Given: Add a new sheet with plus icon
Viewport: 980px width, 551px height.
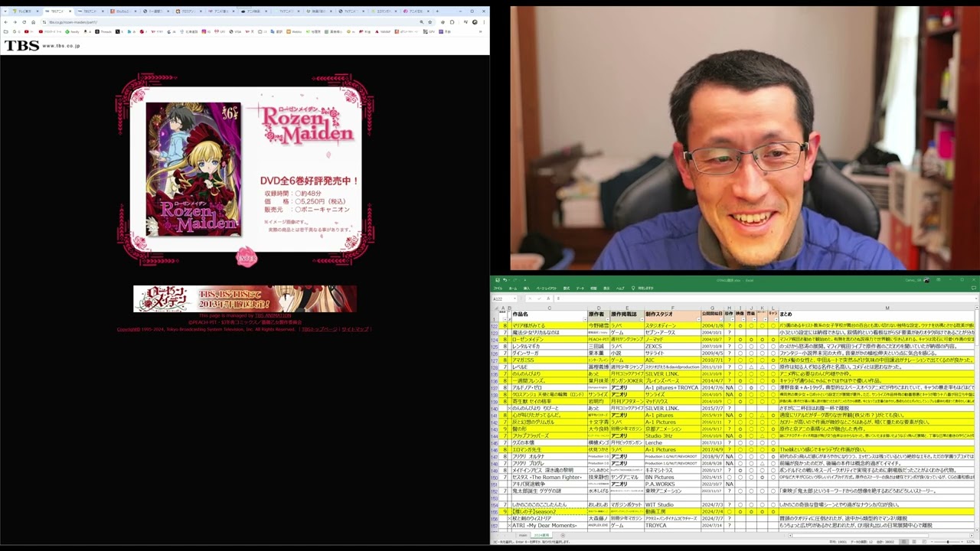Looking at the screenshot, I should pyautogui.click(x=563, y=535).
